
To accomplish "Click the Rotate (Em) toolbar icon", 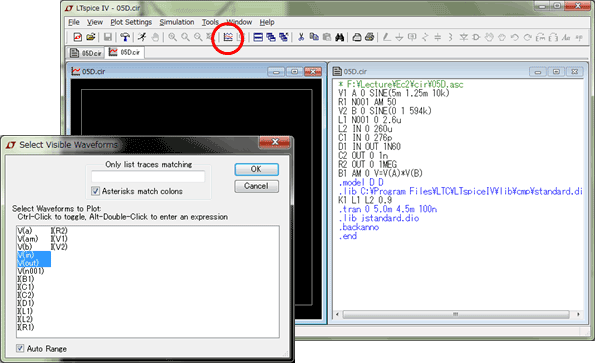I will pos(540,37).
